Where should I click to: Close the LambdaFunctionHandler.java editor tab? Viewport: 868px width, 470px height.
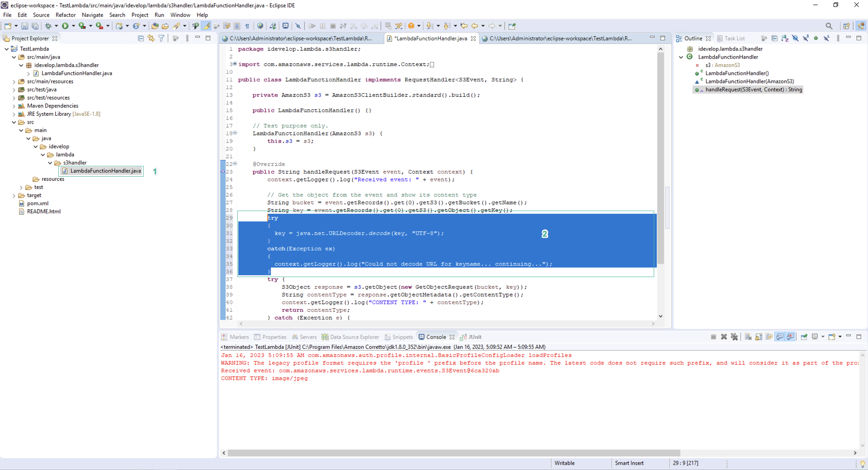(x=473, y=38)
